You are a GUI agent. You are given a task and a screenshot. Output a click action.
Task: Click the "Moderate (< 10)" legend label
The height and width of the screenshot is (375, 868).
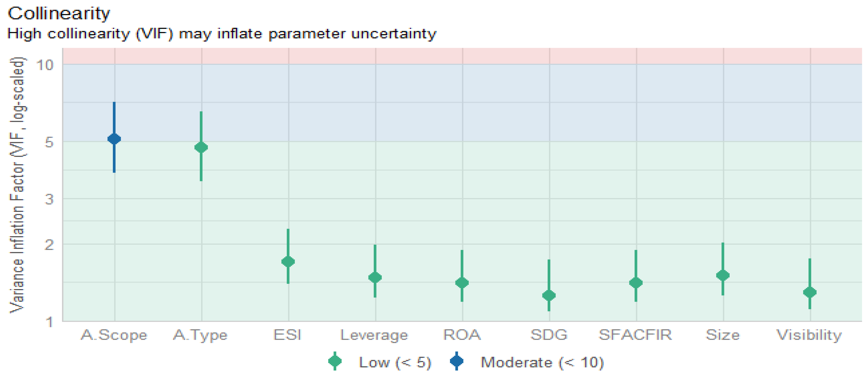[x=542, y=363]
